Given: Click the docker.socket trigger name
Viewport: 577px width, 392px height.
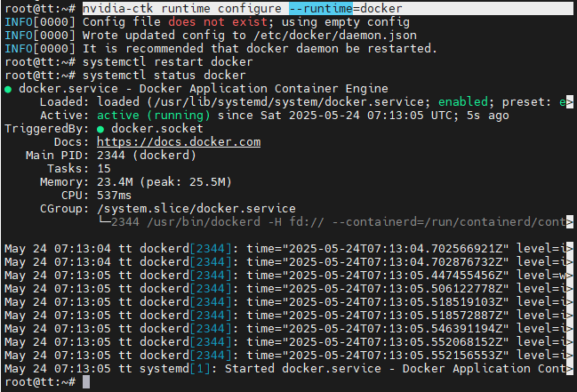Looking at the screenshot, I should 157,129.
